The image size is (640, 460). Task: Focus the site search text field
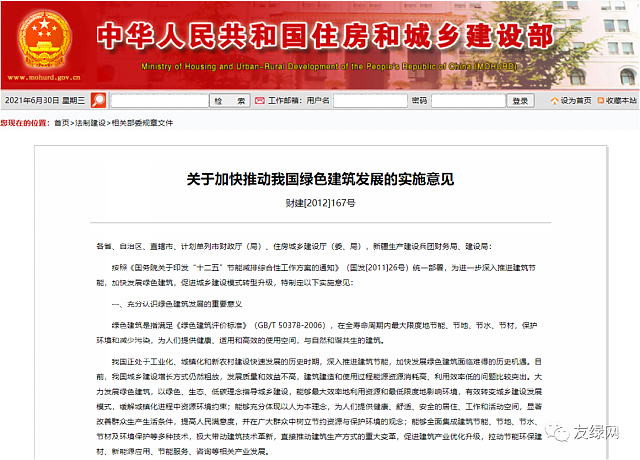[160, 101]
